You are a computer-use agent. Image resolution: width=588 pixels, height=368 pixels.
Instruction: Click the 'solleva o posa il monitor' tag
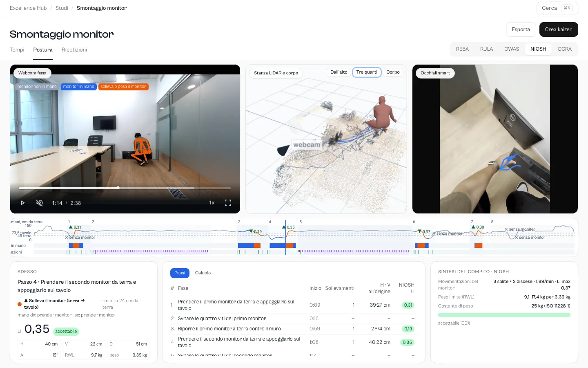tap(123, 87)
